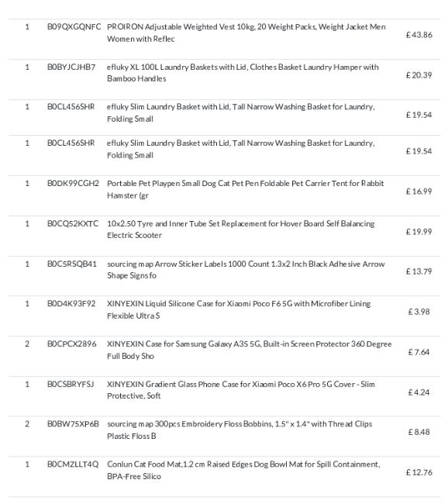Image resolution: width=448 pixels, height=504 pixels.
Task: Click ASIN B0CPCX2896
Action: tap(71, 344)
